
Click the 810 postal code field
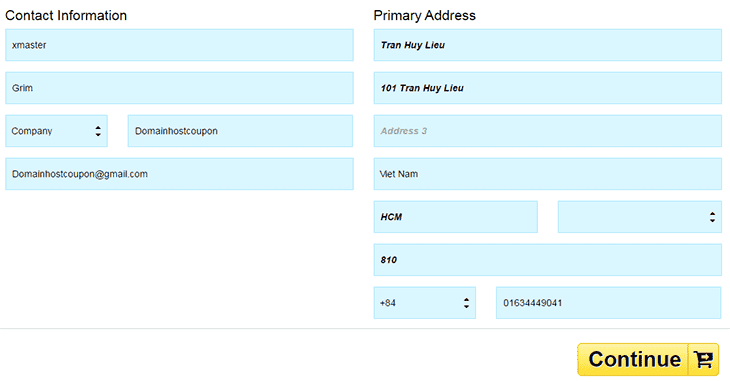548,260
